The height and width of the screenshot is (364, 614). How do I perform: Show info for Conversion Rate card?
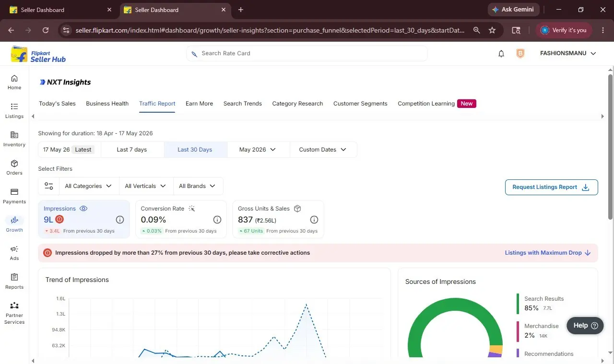(217, 220)
